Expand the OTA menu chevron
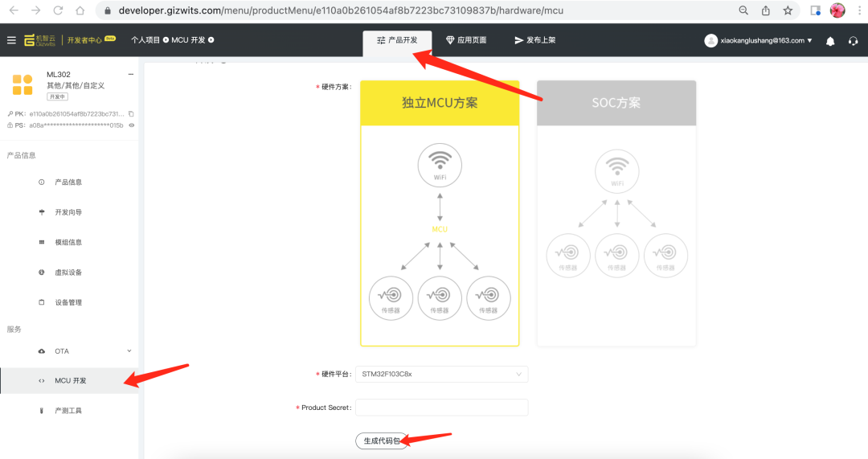The height and width of the screenshot is (459, 868). click(129, 351)
